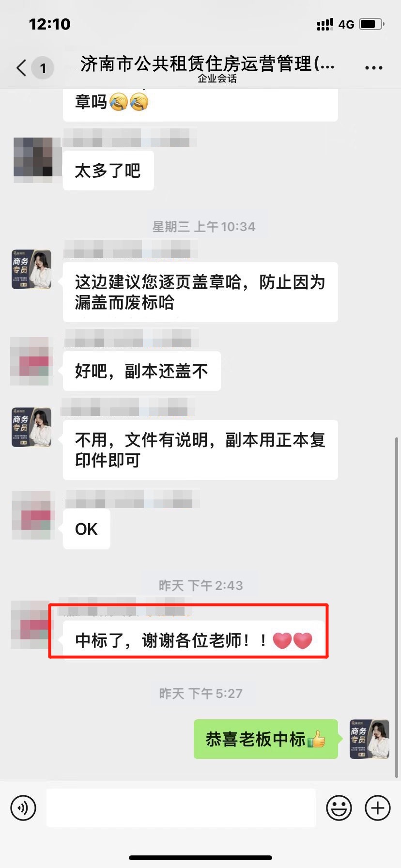Open 商务专员 avatar beside 副本用正本复印件 message
The image size is (401, 868).
pos(31,427)
